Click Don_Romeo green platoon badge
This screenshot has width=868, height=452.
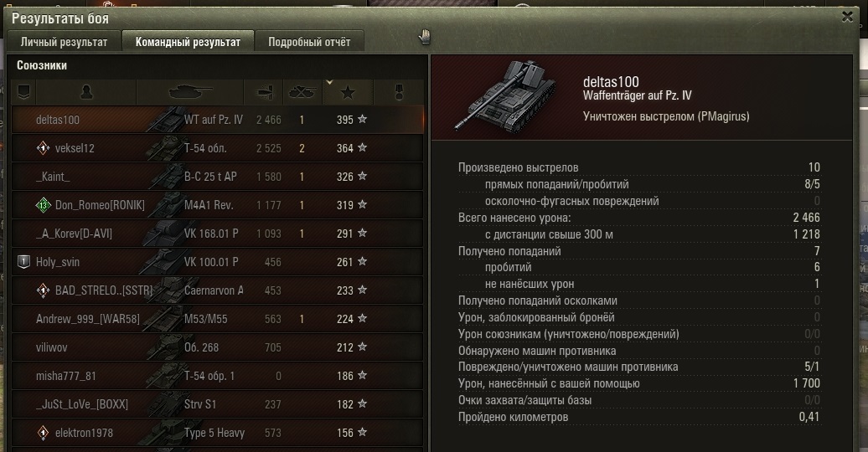tap(43, 205)
